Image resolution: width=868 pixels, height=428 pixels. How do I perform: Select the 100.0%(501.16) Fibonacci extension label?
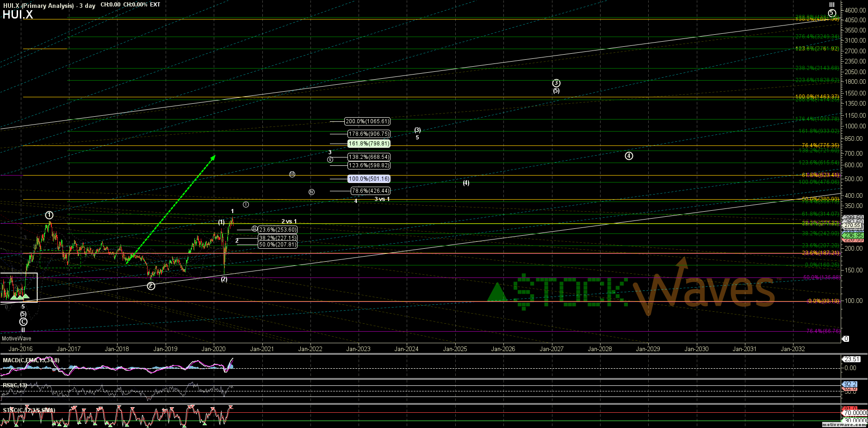click(369, 179)
